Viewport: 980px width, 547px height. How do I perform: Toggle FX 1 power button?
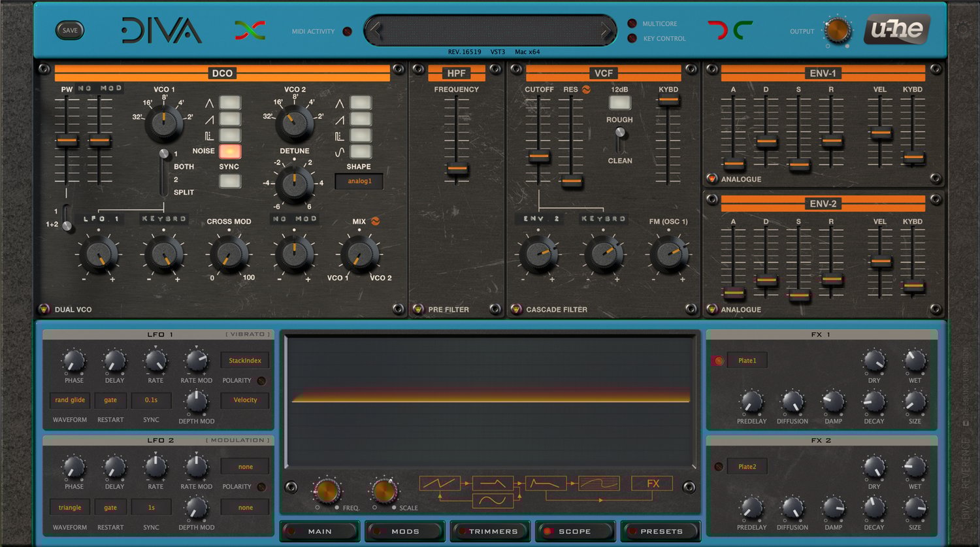(718, 360)
